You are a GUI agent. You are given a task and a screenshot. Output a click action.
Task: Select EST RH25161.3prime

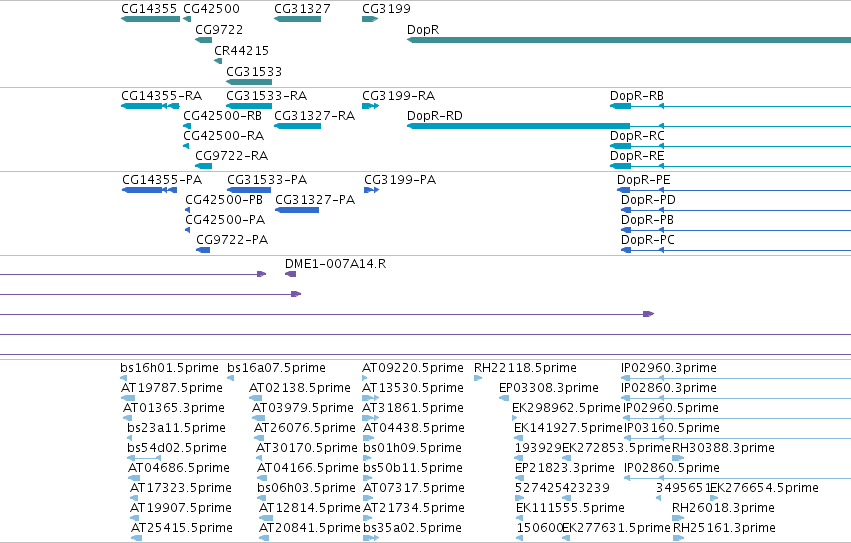click(x=678, y=538)
